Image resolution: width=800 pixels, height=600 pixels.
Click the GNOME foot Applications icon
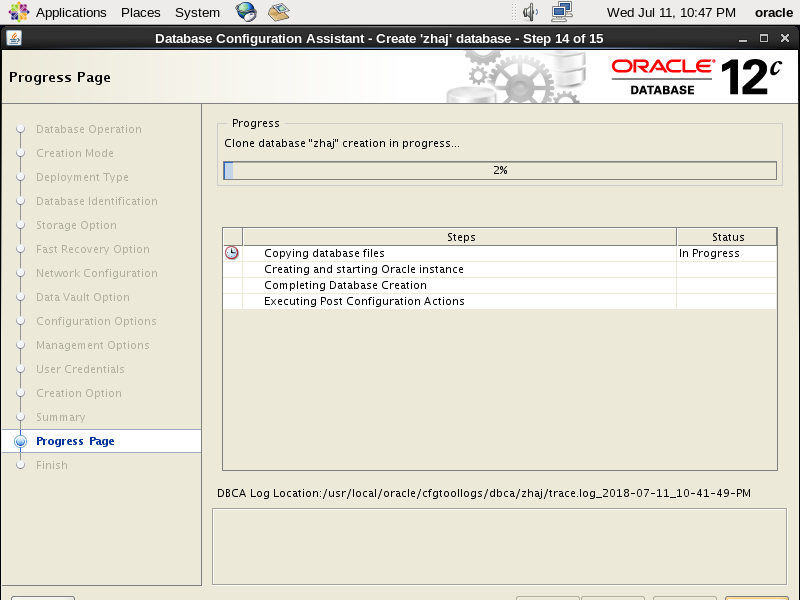pos(18,12)
